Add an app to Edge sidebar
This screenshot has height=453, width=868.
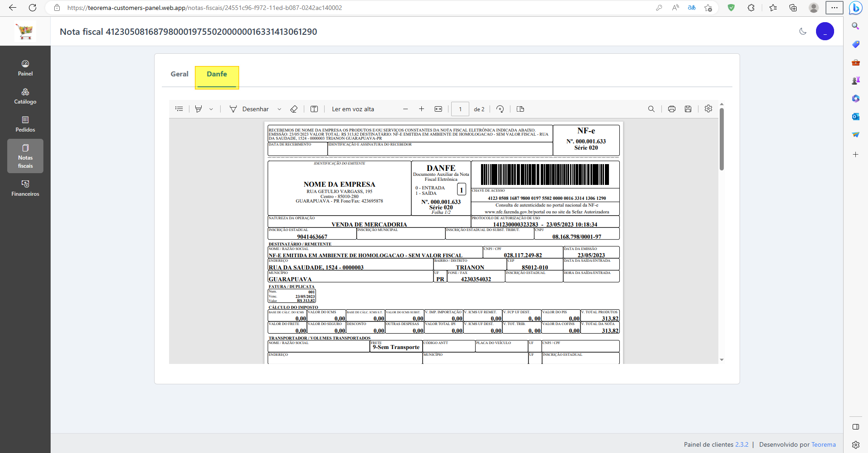tap(855, 154)
